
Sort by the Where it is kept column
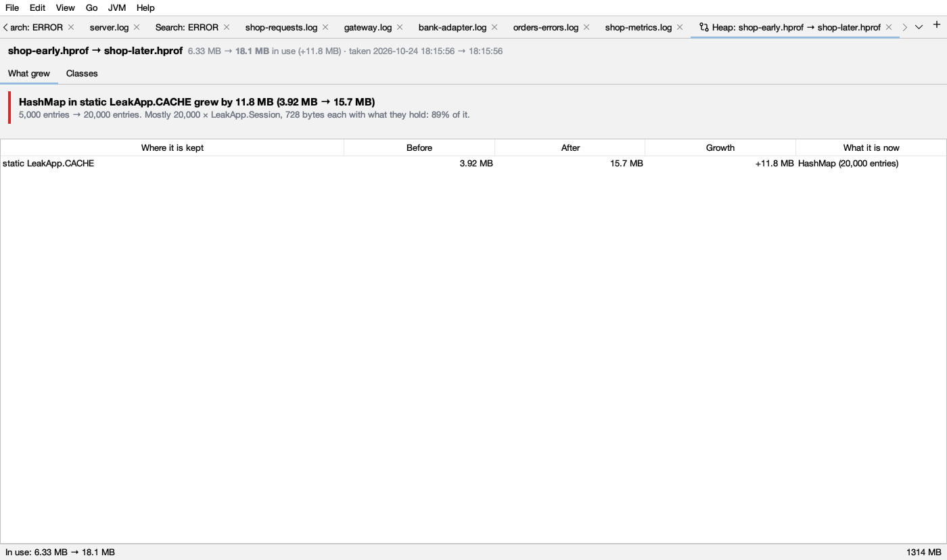pyautogui.click(x=172, y=147)
